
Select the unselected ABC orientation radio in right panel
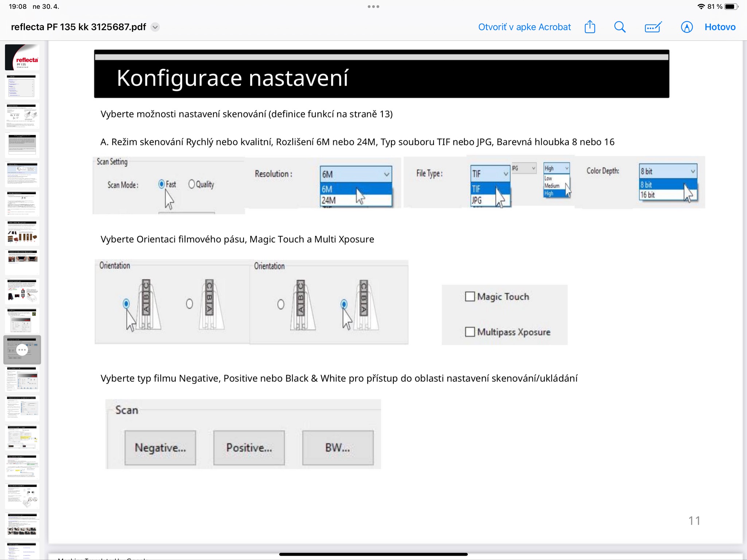pyautogui.click(x=280, y=304)
